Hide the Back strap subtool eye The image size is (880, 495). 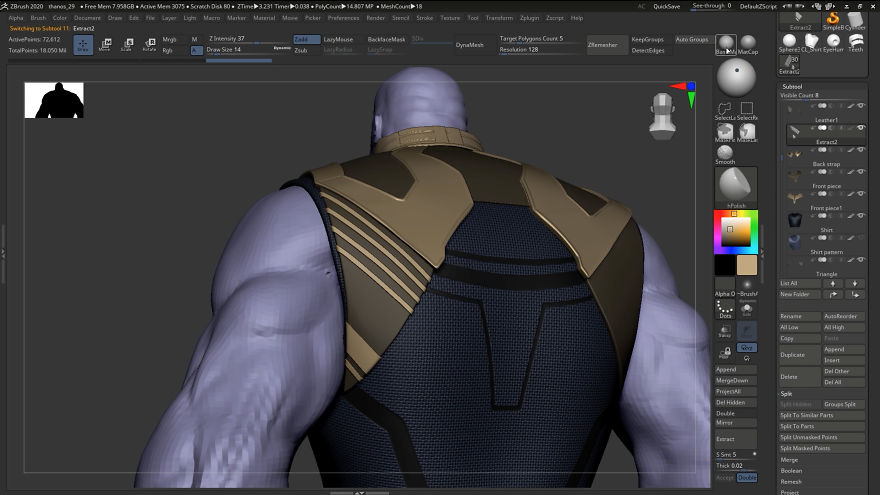pyautogui.click(x=860, y=150)
